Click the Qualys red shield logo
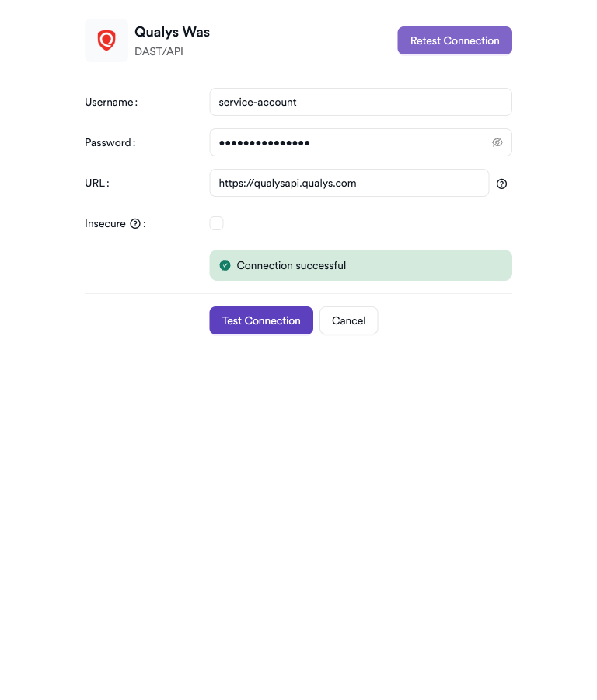 click(106, 40)
